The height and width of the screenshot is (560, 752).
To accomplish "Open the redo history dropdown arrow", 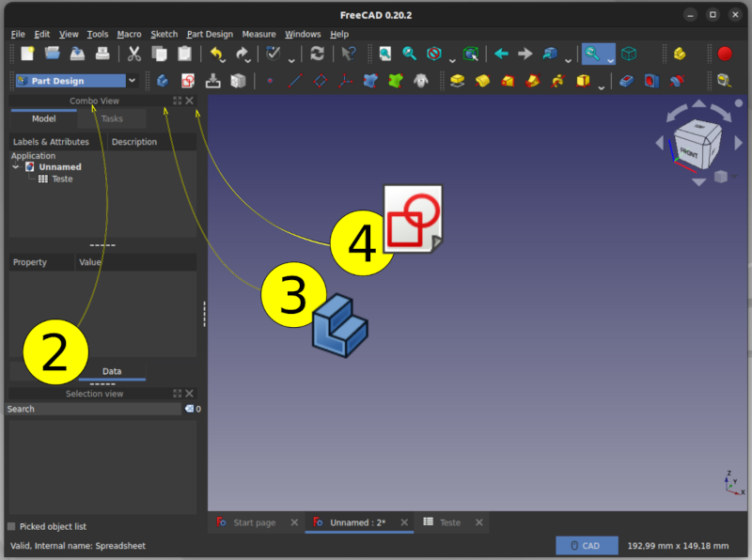I will [248, 60].
